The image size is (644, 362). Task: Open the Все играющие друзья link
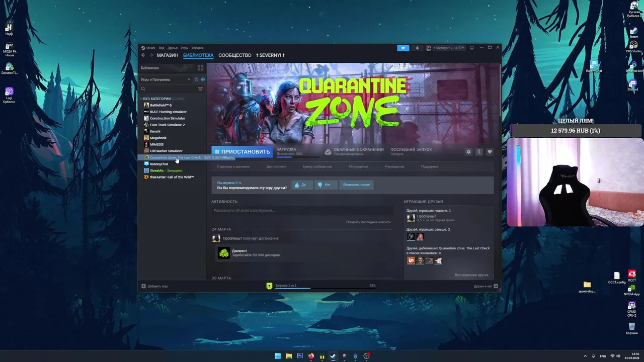pyautogui.click(x=471, y=275)
